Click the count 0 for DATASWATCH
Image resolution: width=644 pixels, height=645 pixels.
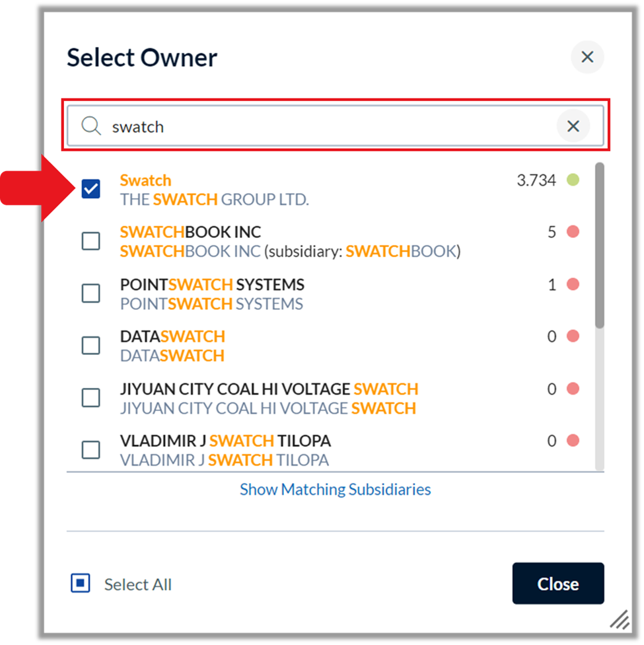(x=552, y=336)
